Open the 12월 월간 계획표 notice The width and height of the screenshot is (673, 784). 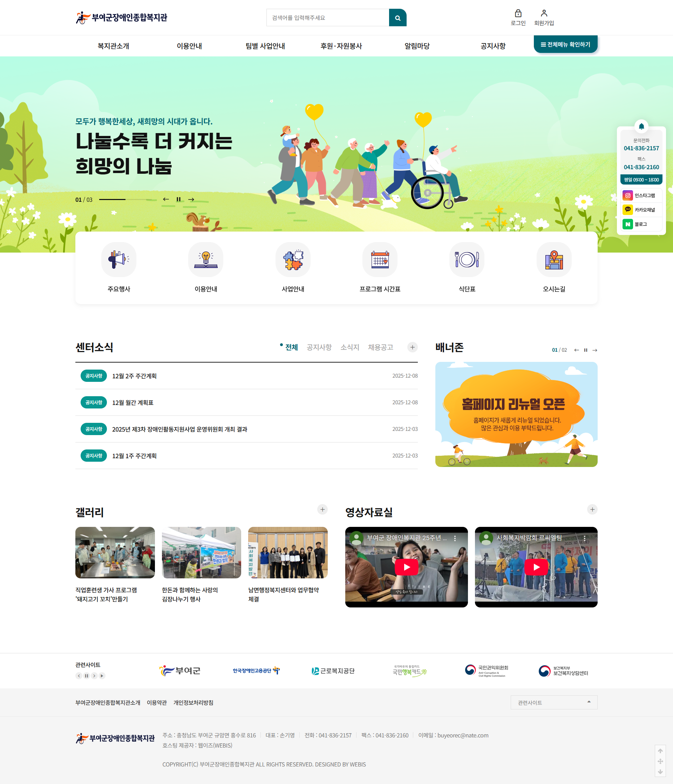[132, 403]
